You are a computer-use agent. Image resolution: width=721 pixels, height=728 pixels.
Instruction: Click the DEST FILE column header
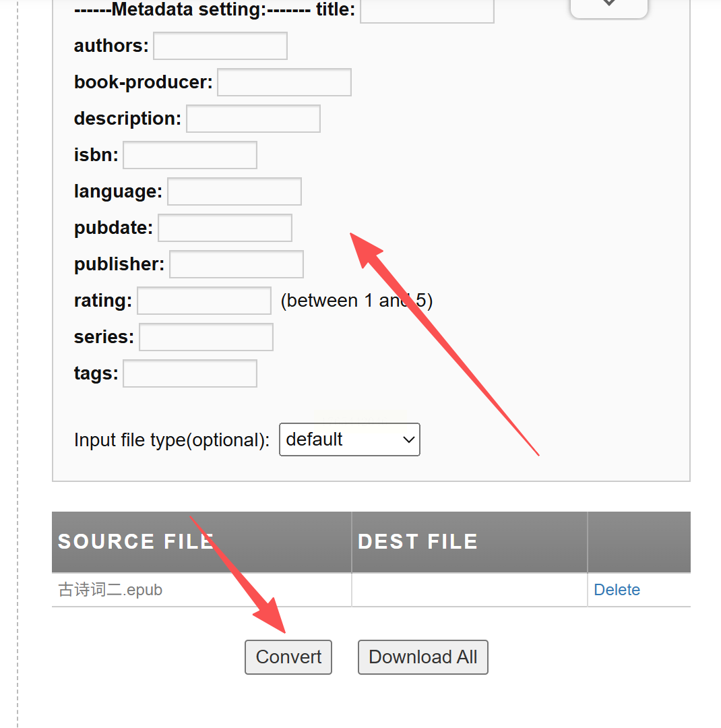(417, 542)
